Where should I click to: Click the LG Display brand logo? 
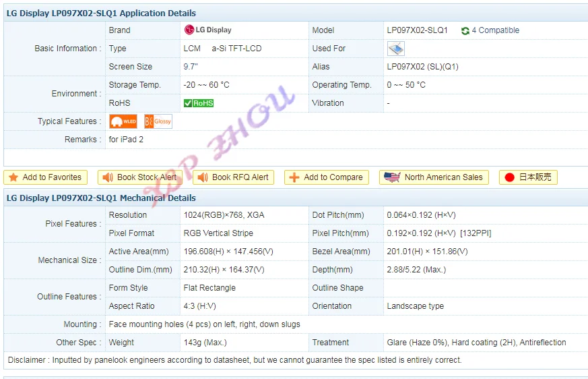tap(207, 30)
